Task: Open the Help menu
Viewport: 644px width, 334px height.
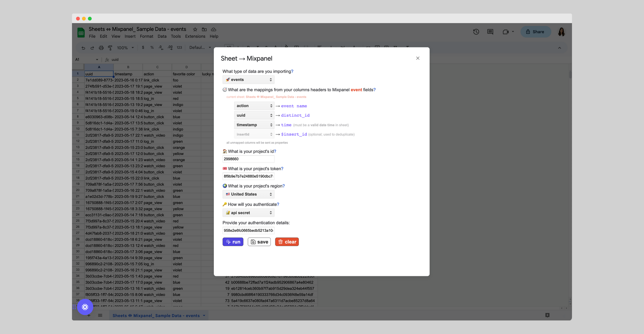Action: 214,36
